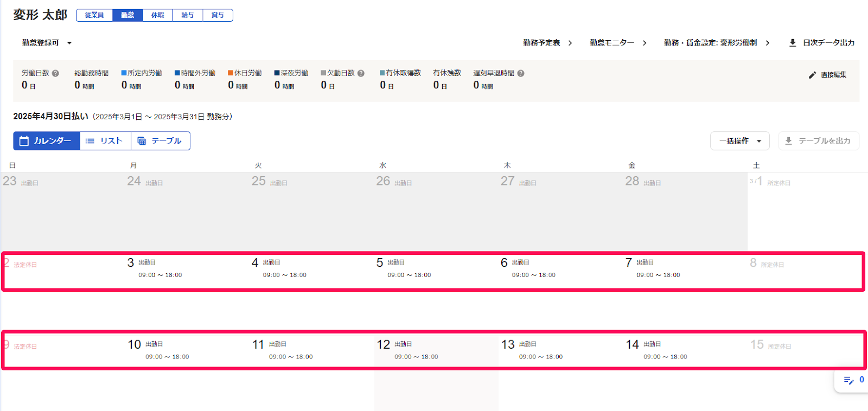Show help for 労働日数

point(55,73)
